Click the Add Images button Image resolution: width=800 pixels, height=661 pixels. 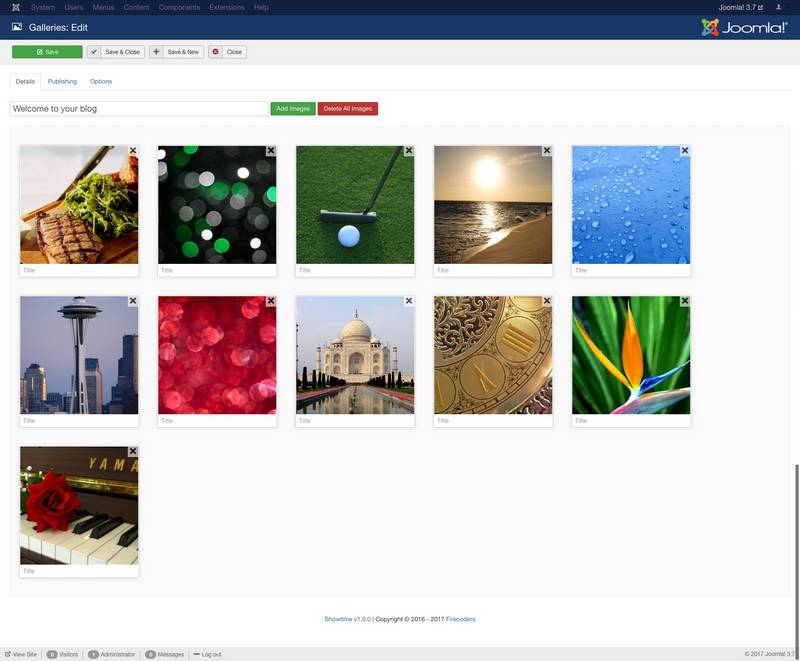point(292,108)
